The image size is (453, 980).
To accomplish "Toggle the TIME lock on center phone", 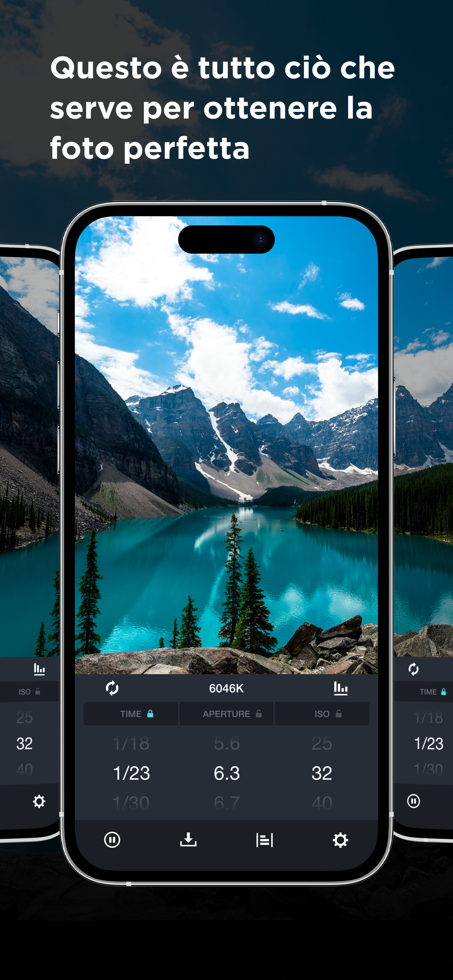I will pyautogui.click(x=150, y=714).
